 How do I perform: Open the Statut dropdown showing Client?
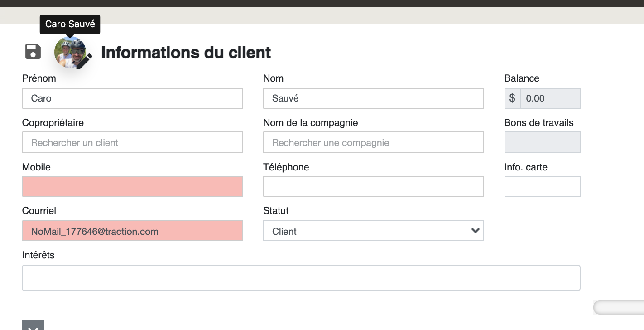click(373, 231)
